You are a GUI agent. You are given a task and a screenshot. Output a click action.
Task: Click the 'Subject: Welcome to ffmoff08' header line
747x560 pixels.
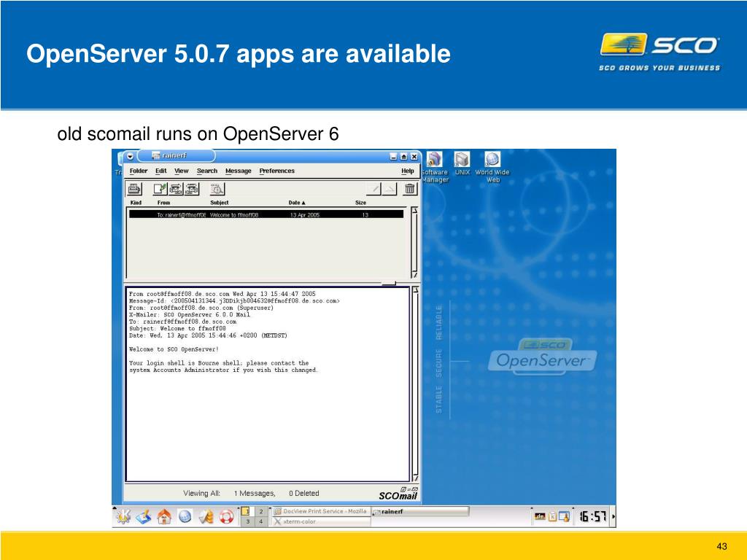177,329
